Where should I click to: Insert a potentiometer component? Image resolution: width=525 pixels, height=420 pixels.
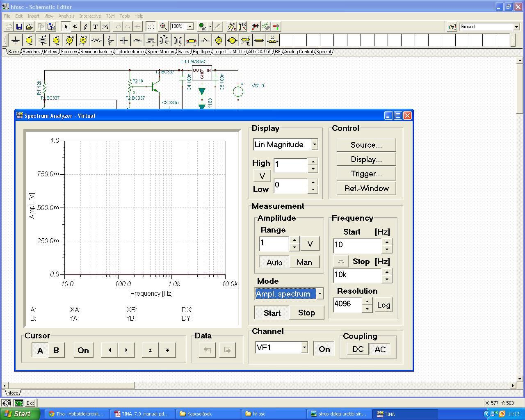point(110,40)
